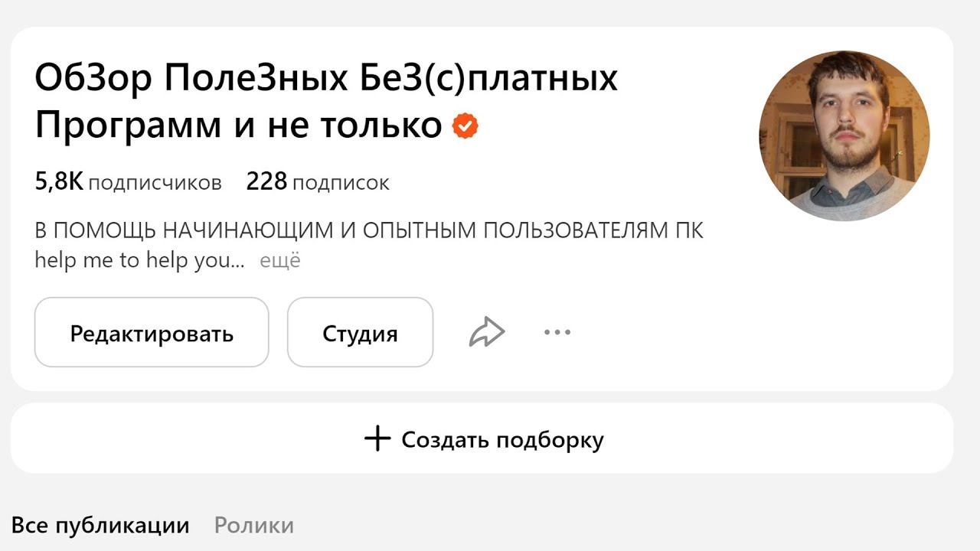Click the title line ОбЗор ПолеЗных БеЗ(с)платных

click(326, 78)
